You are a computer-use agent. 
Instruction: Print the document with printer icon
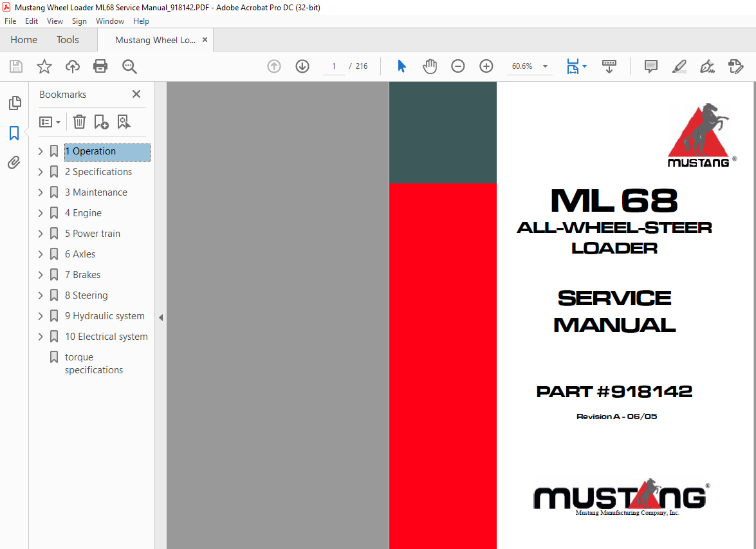point(100,66)
